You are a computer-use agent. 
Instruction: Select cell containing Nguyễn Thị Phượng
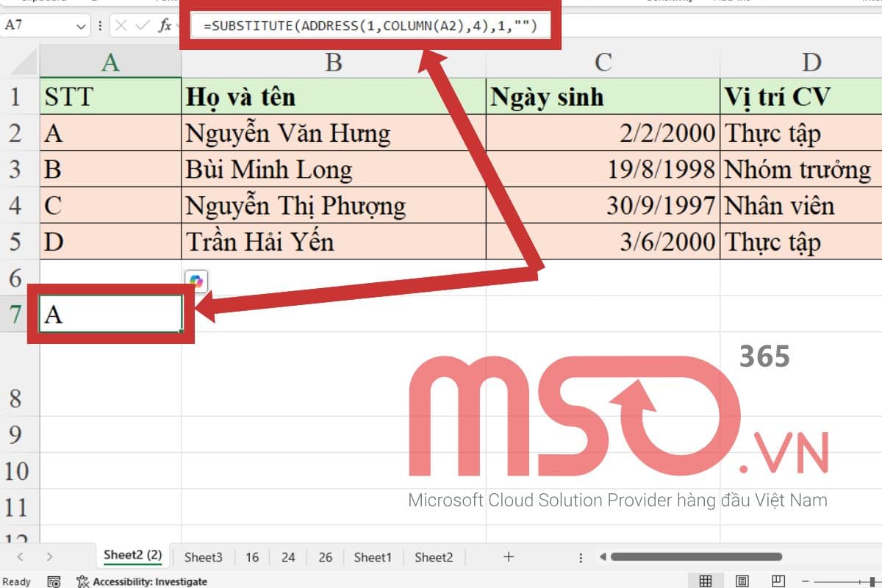coord(334,205)
